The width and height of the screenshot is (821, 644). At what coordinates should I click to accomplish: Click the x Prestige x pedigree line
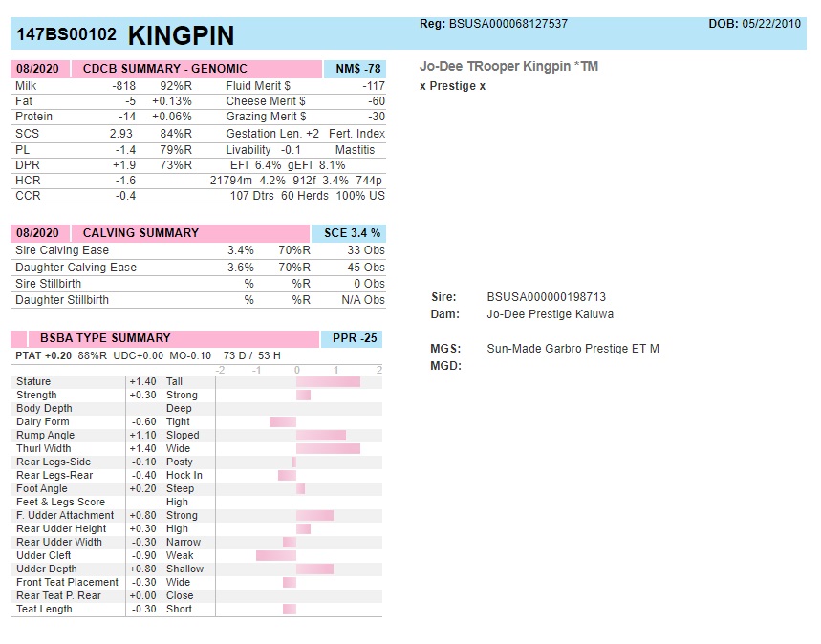pos(452,86)
